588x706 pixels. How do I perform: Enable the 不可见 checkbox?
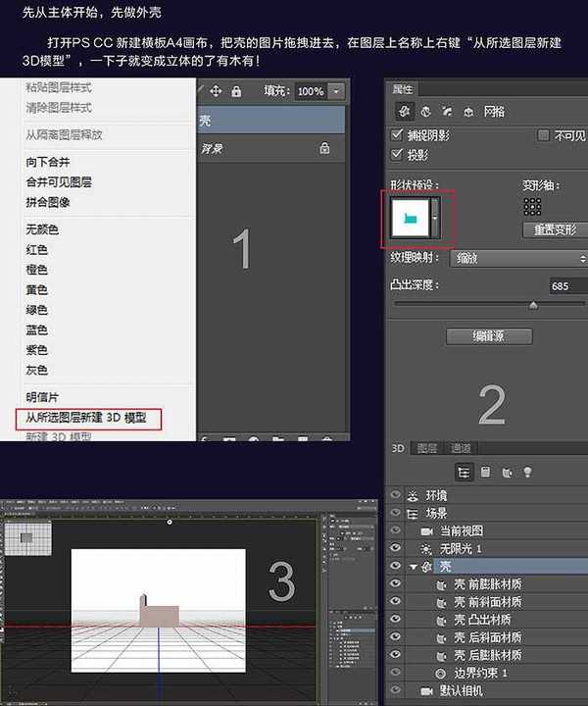tap(544, 134)
